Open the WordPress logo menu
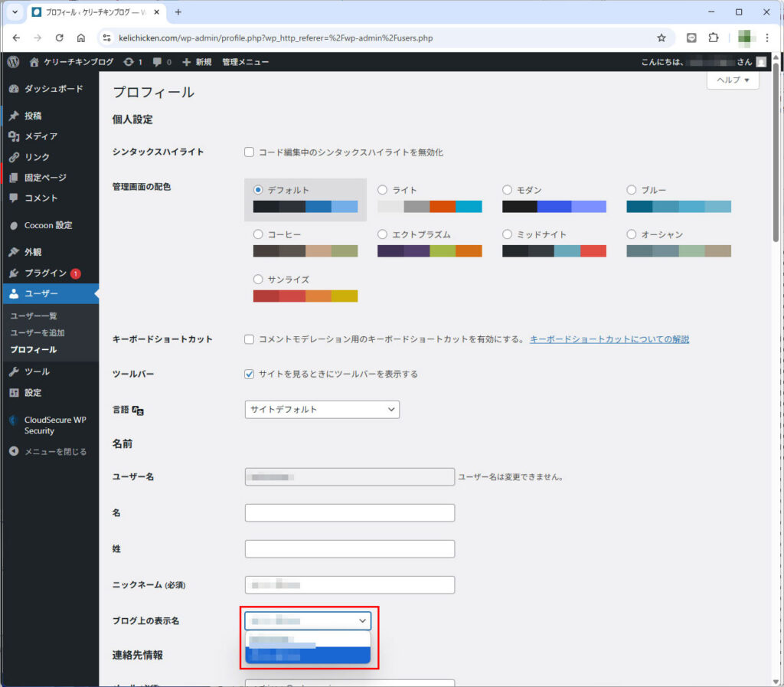The image size is (784, 687). point(14,61)
